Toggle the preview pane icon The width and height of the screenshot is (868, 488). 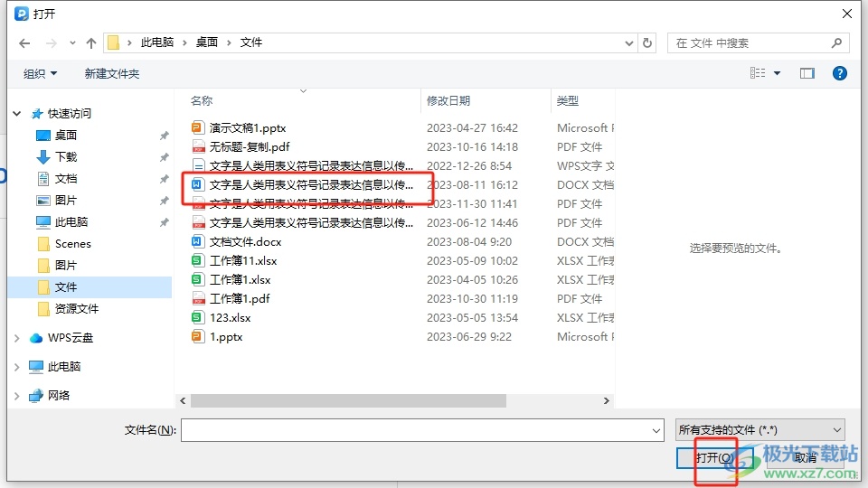[807, 73]
